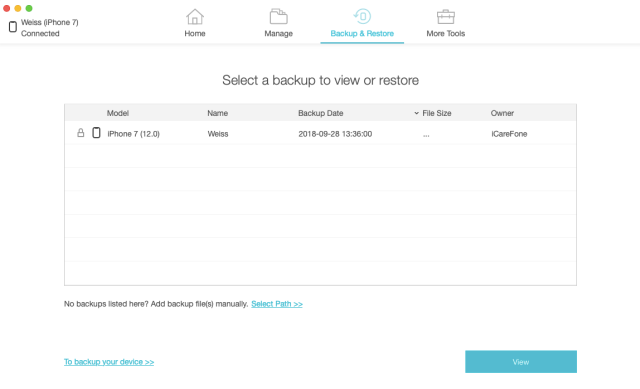
Task: Open the Manage folder icon
Action: [278, 17]
